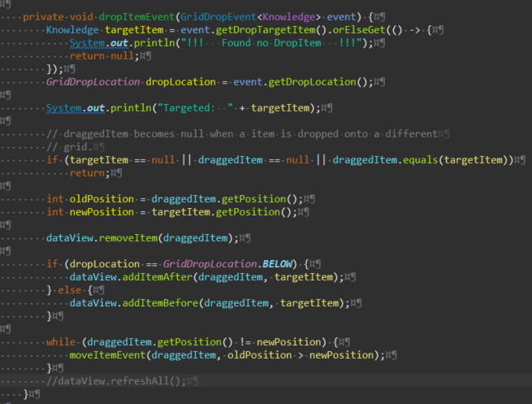Click the "Targeted: " string literal
This screenshot has height=404, width=532.
194,107
